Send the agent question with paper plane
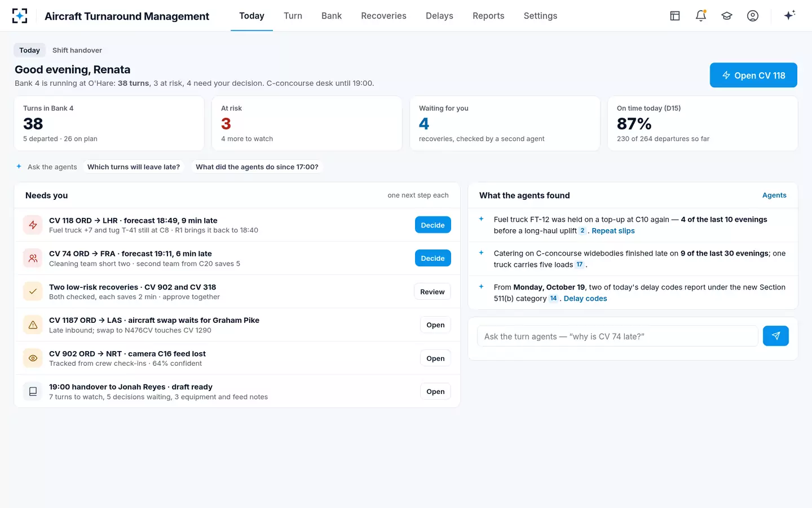812x508 pixels. click(776, 336)
